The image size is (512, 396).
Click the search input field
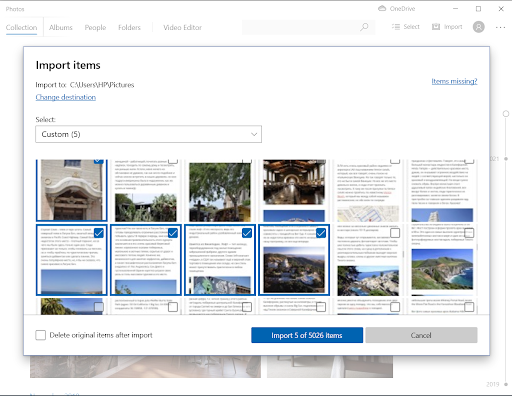[308, 27]
